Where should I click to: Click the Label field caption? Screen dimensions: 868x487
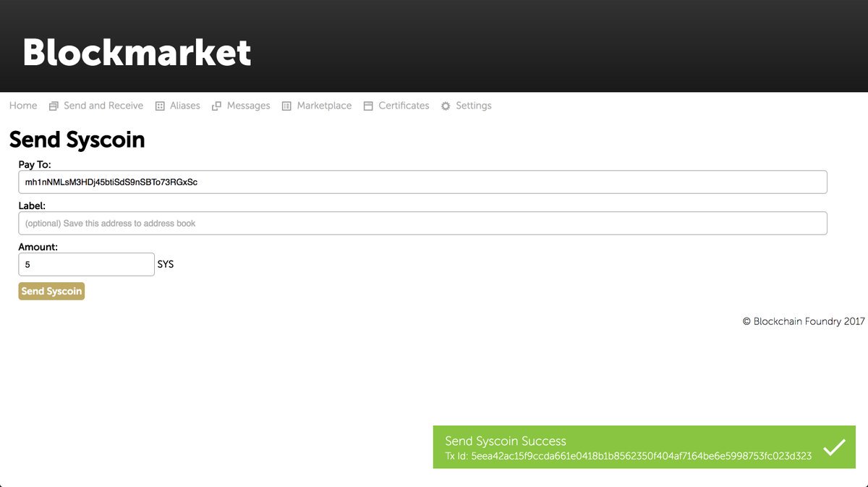tap(32, 206)
